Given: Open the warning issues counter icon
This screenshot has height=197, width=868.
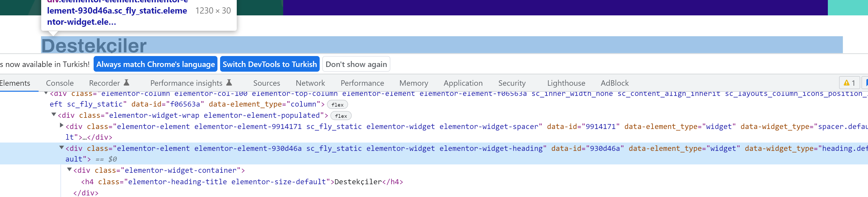Looking at the screenshot, I should coord(849,83).
